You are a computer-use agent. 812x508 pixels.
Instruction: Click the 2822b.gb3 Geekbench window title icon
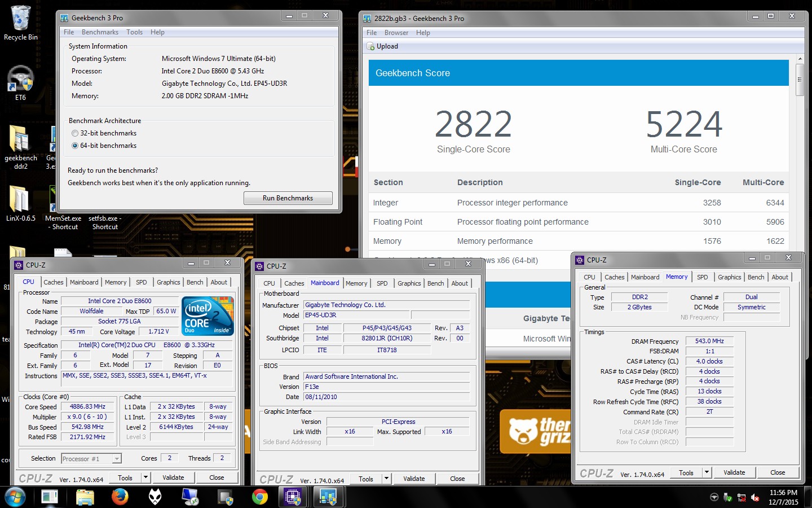(x=368, y=18)
